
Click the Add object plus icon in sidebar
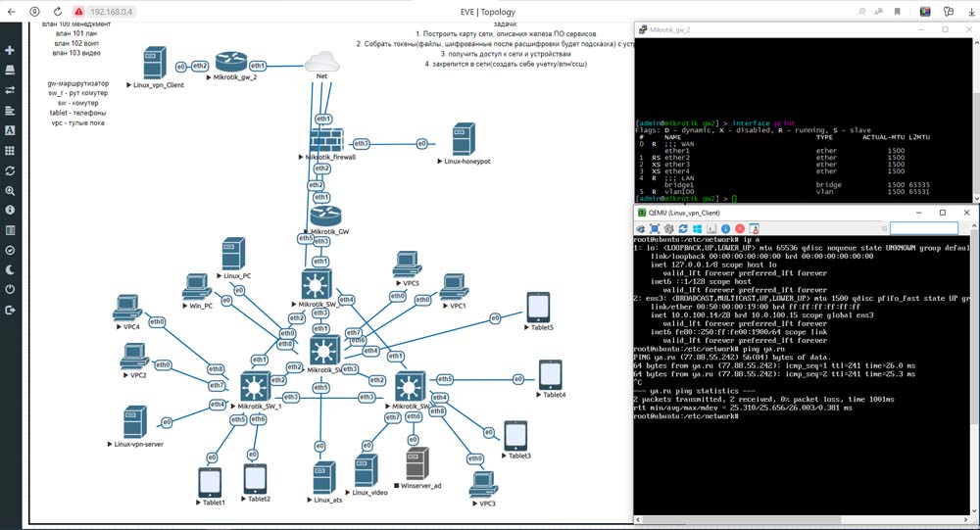[10, 50]
